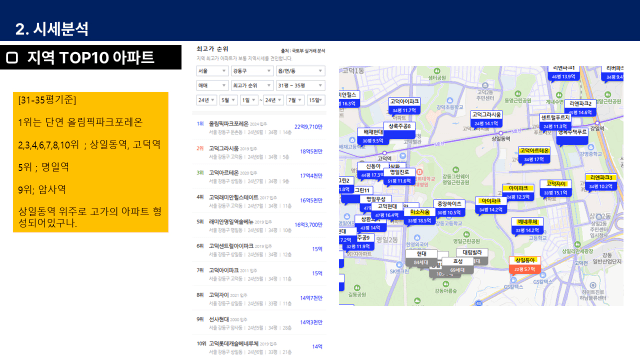
Task: Open the 강동구 district dropdown
Action: (252, 71)
